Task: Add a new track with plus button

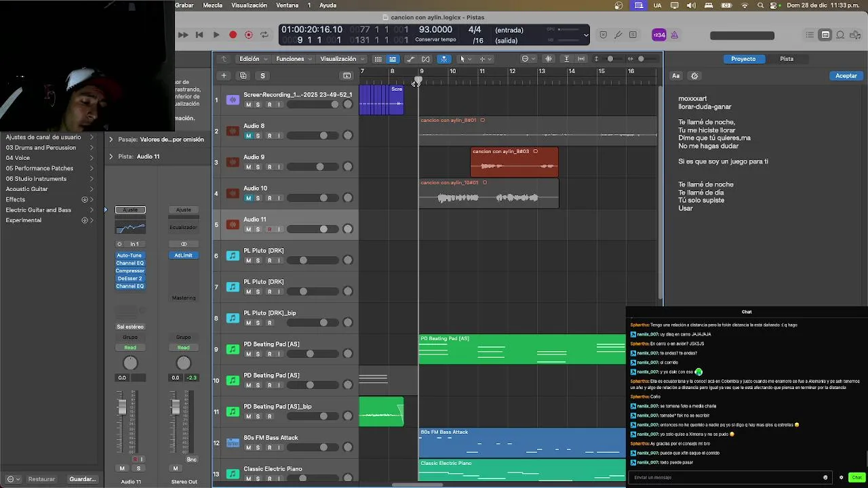Action: [223, 75]
